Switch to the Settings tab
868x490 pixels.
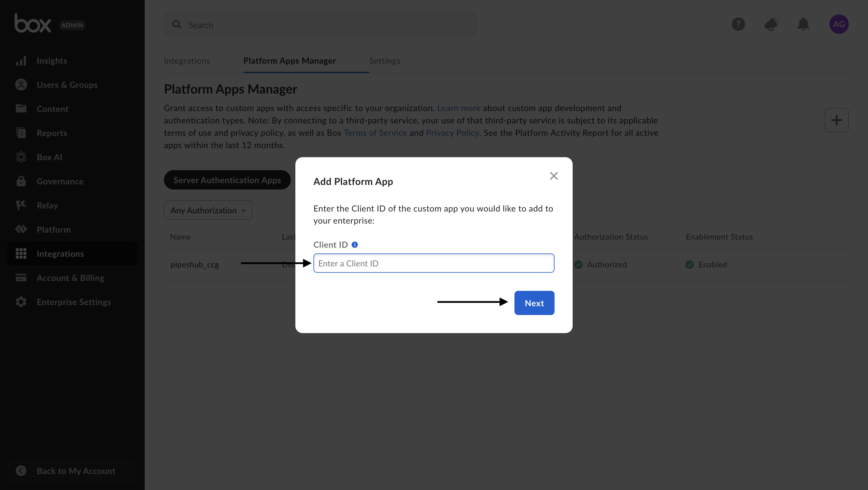point(385,61)
